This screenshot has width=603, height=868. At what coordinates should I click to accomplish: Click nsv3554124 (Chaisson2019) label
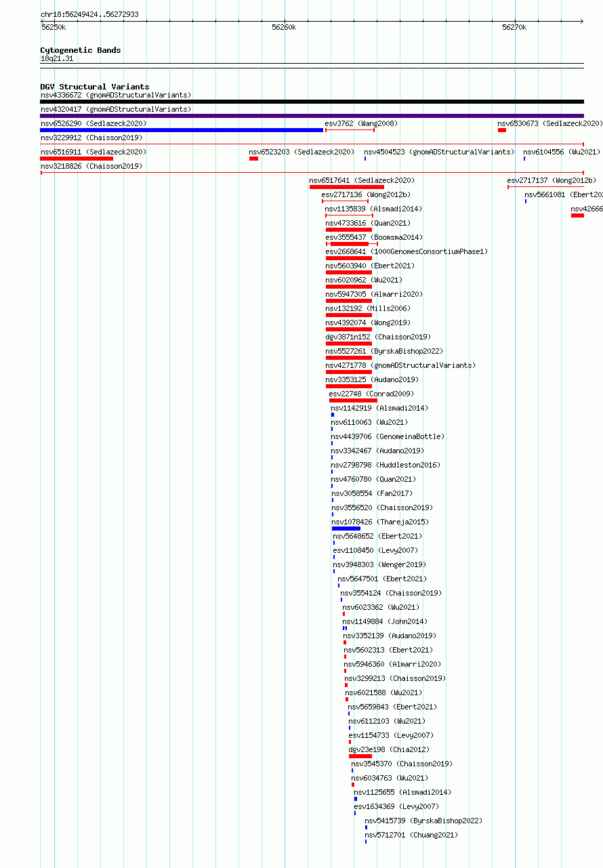(x=391, y=593)
